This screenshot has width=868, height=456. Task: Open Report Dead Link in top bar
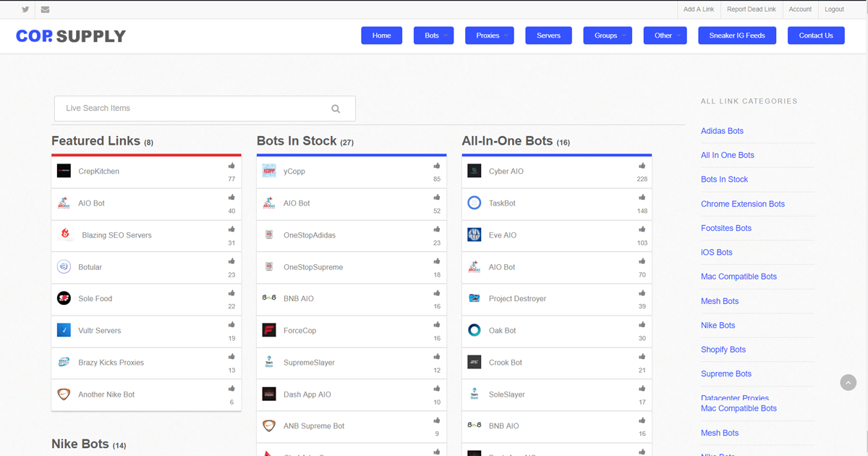(752, 9)
